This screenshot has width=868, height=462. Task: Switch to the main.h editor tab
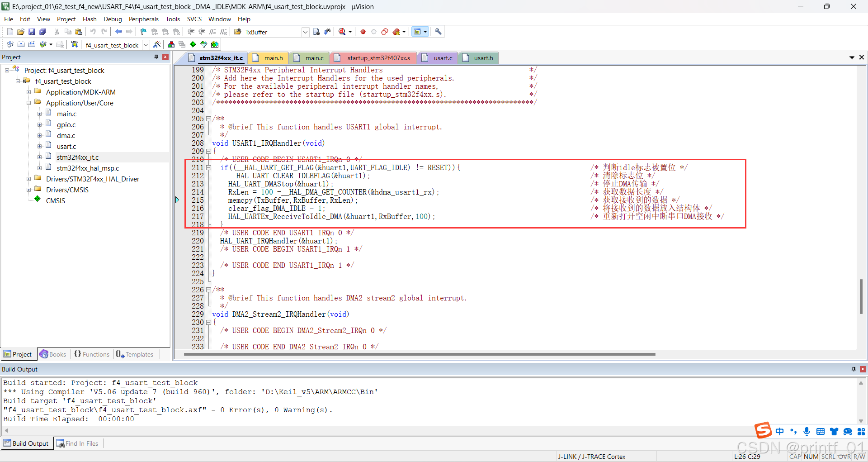coord(269,58)
